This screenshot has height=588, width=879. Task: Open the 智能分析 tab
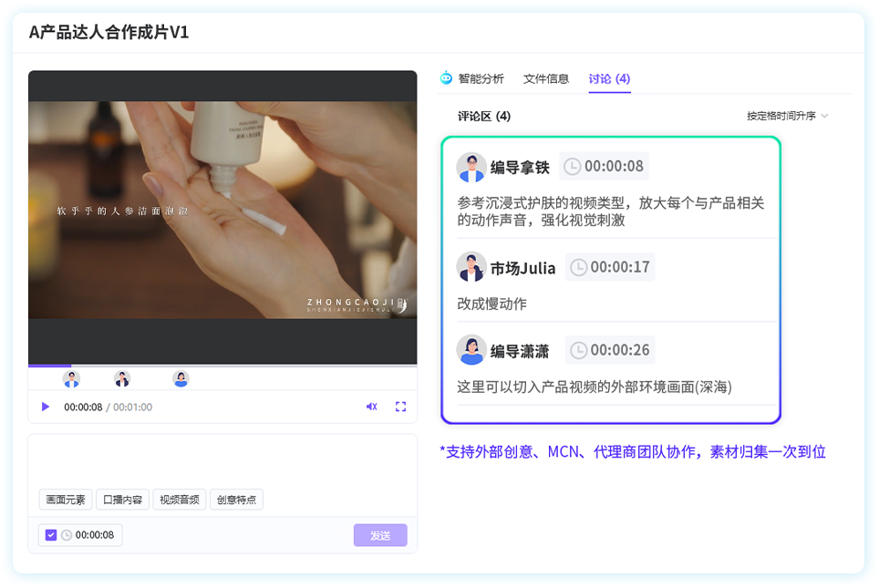(481, 78)
